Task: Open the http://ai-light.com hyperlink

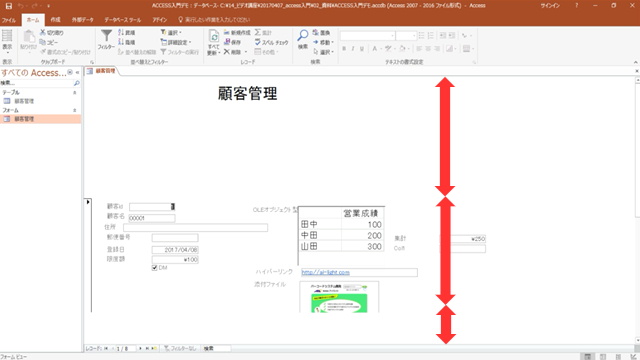Action: click(x=325, y=272)
